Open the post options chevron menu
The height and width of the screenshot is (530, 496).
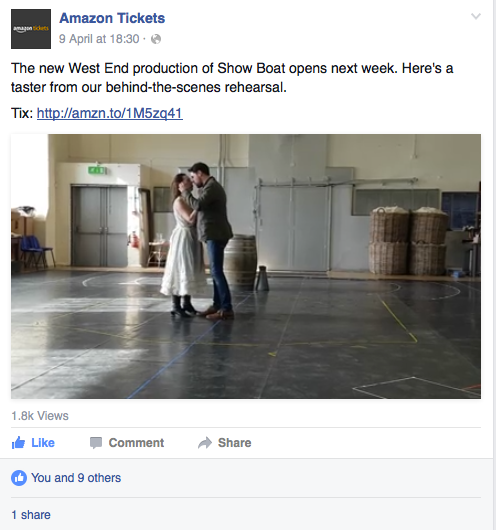click(x=476, y=16)
